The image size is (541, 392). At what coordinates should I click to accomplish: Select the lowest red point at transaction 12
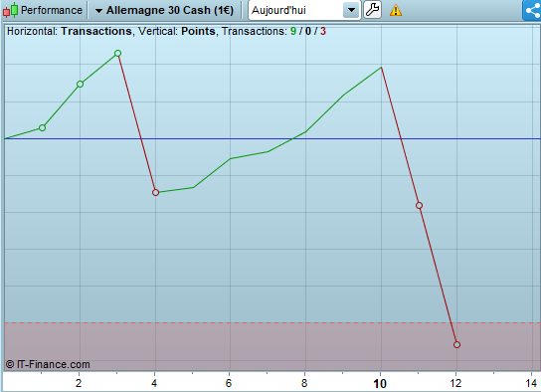point(456,344)
